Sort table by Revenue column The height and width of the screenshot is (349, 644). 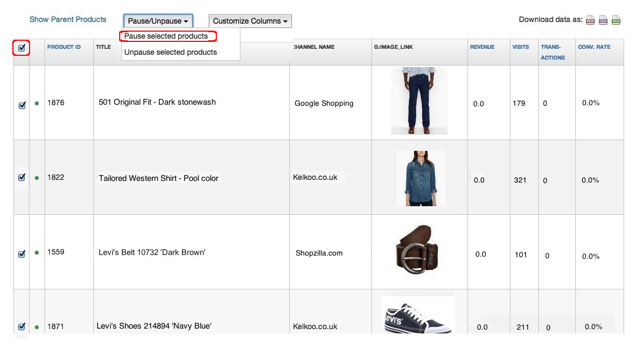[482, 47]
